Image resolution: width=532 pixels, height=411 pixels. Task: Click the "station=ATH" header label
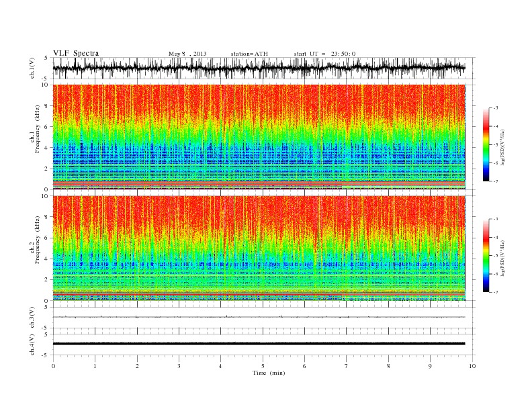coord(249,54)
